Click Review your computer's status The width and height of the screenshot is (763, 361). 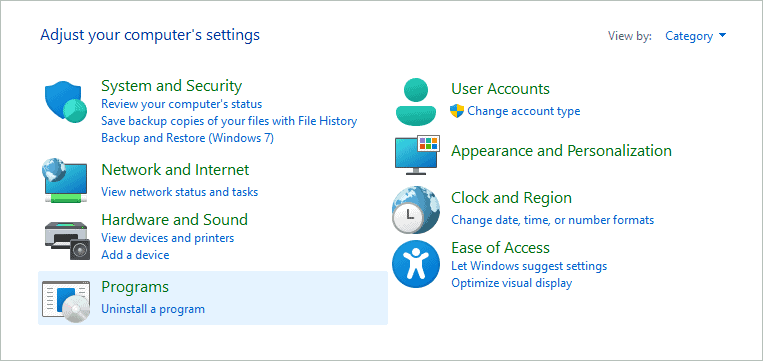[x=182, y=104]
